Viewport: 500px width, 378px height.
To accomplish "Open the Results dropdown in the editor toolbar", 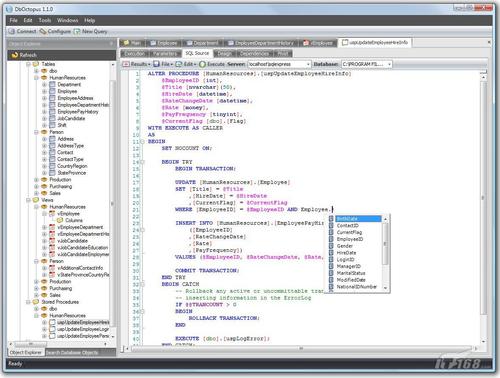I will 137,64.
